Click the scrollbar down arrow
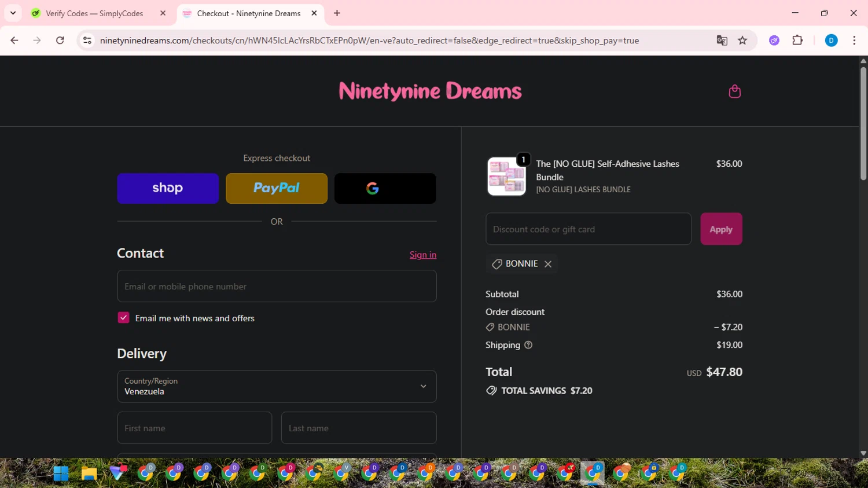 [863, 453]
